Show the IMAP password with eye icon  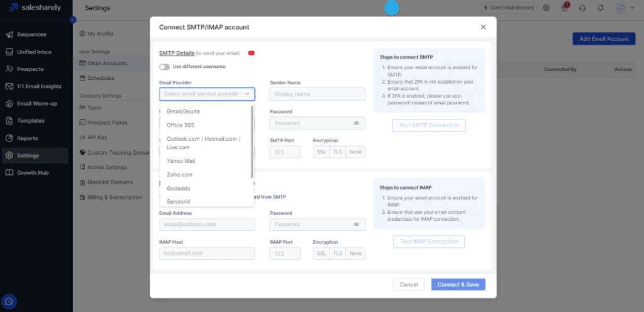356,224
